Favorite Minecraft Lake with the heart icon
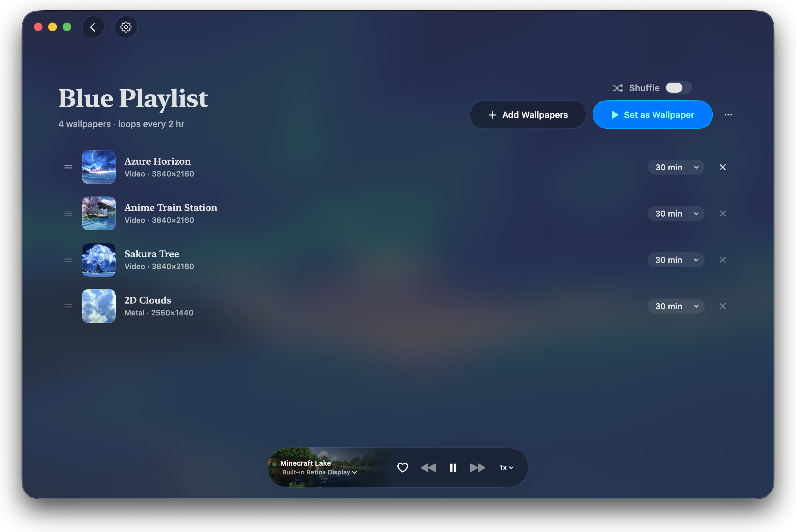 tap(402, 468)
